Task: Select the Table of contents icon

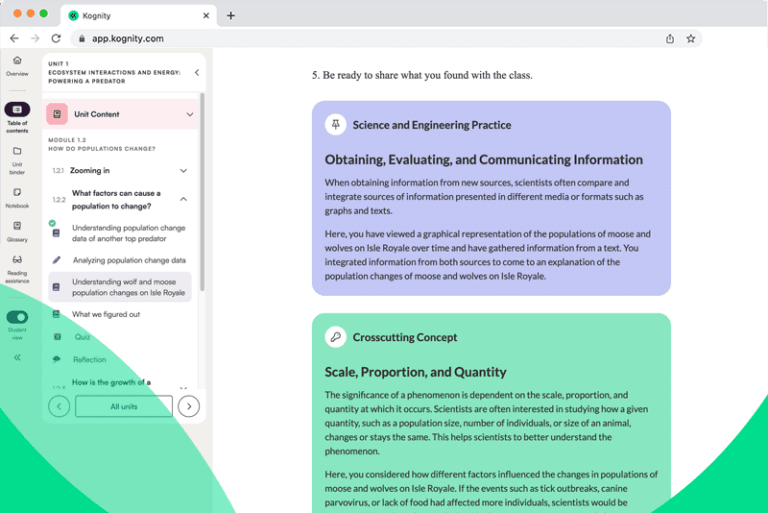Action: click(x=17, y=110)
